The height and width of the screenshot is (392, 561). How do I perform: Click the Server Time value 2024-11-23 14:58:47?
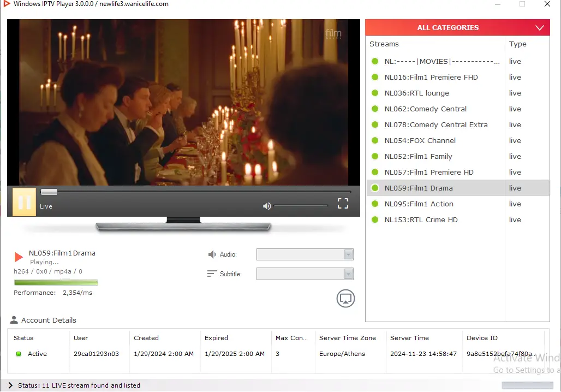(x=423, y=354)
